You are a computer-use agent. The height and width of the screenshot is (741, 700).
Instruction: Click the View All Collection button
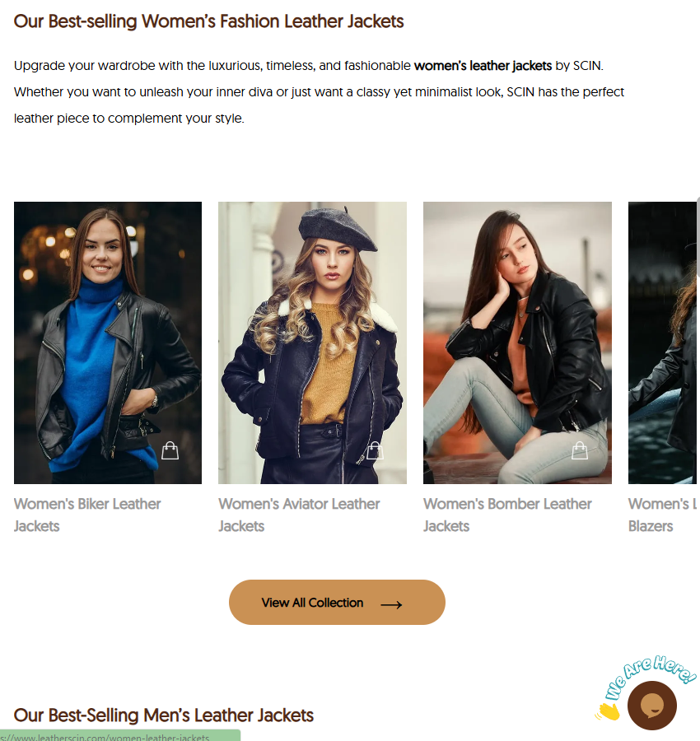337,602
